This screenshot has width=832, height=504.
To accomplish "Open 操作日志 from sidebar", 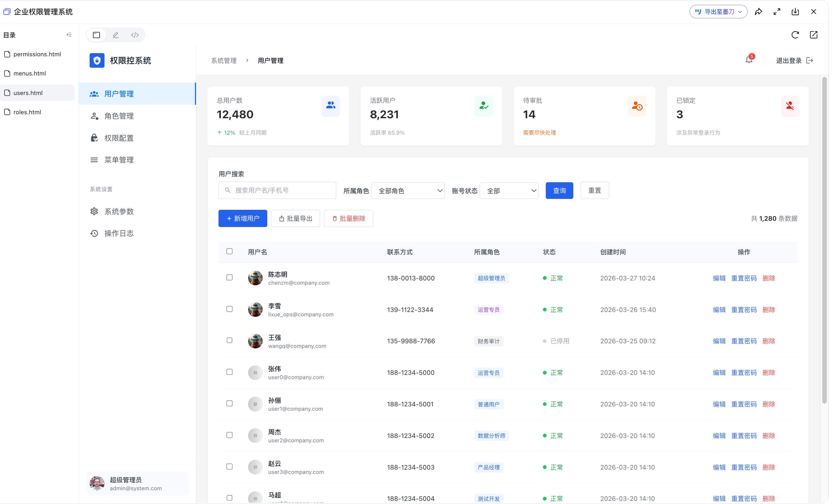I will 119,233.
